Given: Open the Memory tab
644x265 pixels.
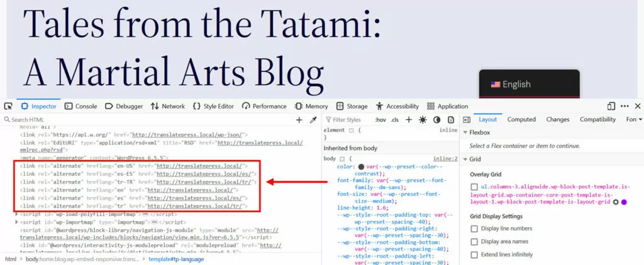Looking at the screenshot, I should point(311,106).
